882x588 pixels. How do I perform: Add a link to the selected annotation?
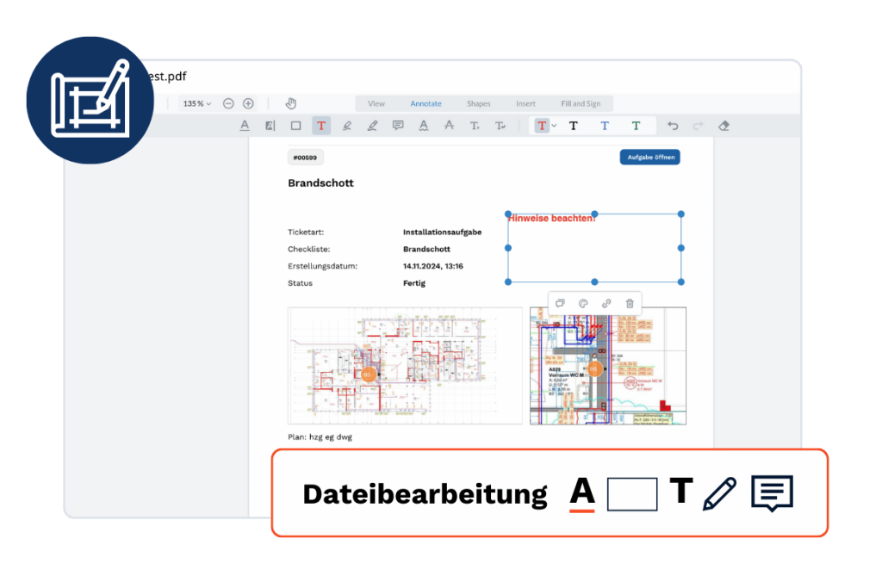[606, 303]
